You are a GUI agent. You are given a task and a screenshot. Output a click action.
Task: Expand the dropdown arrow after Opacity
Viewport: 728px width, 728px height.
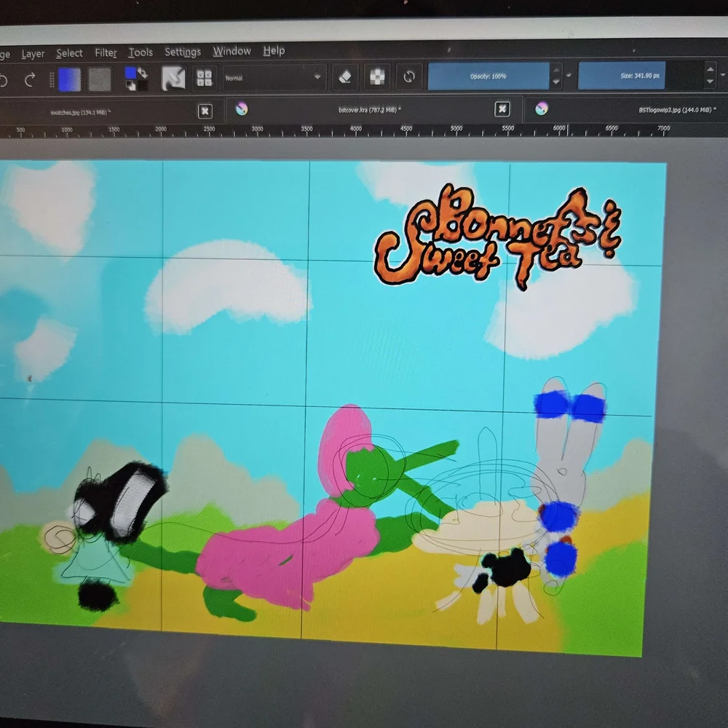click(x=569, y=76)
